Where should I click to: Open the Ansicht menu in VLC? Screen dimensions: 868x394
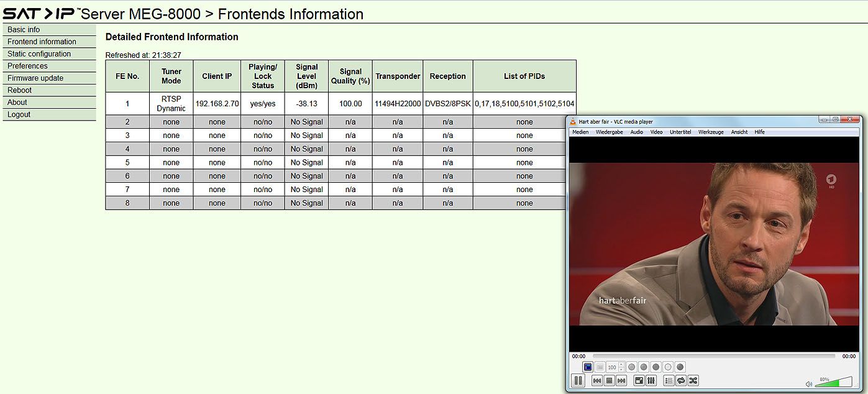(x=739, y=132)
